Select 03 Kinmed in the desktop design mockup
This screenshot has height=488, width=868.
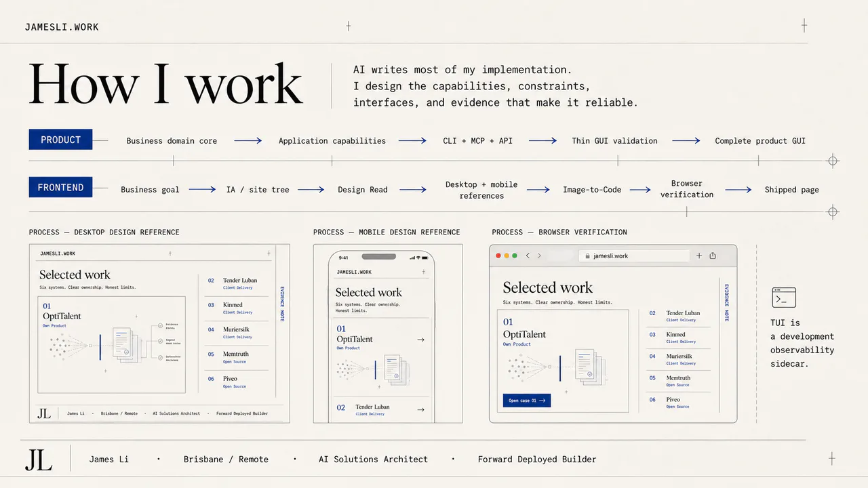click(236, 308)
